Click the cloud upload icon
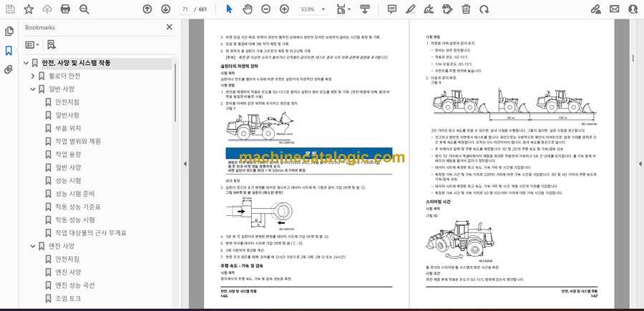 tap(47, 9)
